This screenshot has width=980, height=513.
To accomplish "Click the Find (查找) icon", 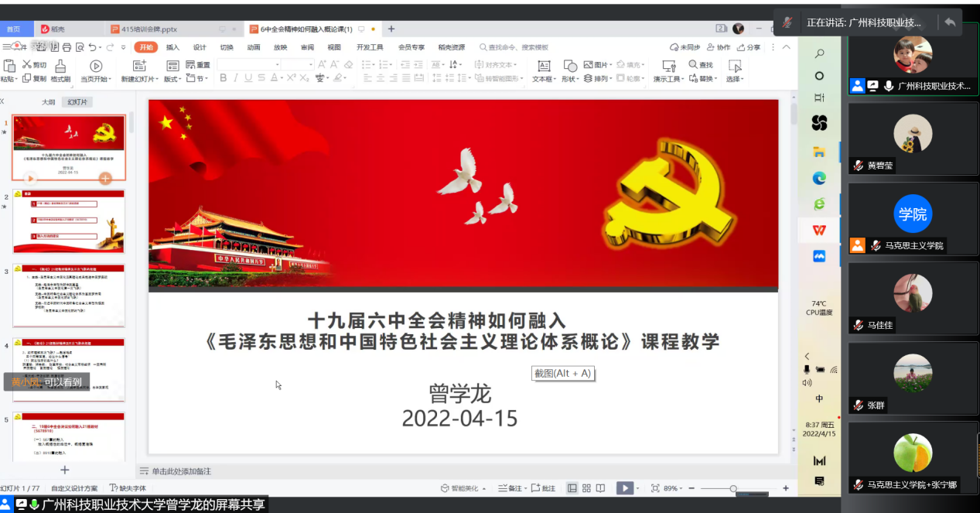I will (x=693, y=65).
